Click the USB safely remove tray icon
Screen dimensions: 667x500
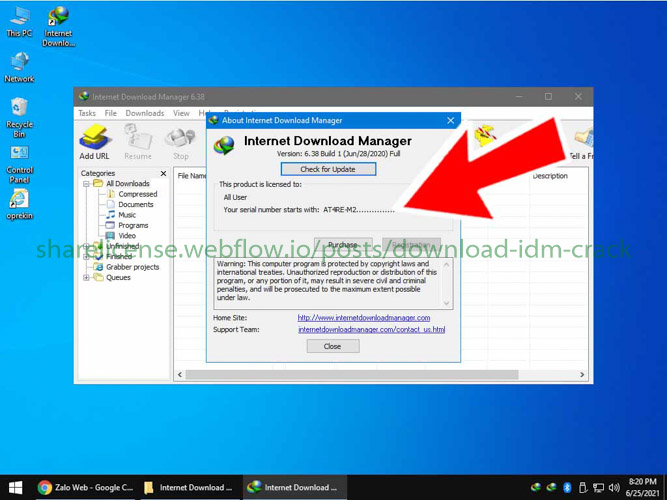click(x=583, y=488)
